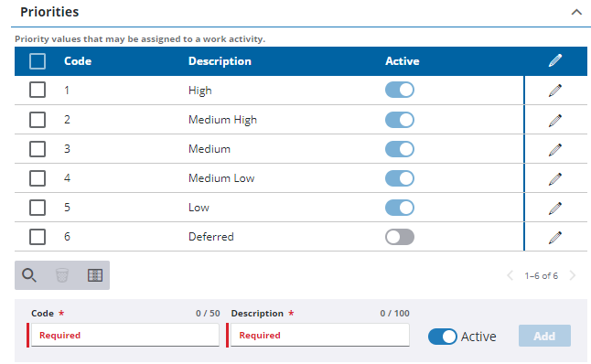Image resolution: width=591 pixels, height=364 pixels.
Task: Click the Add button
Action: point(544,336)
